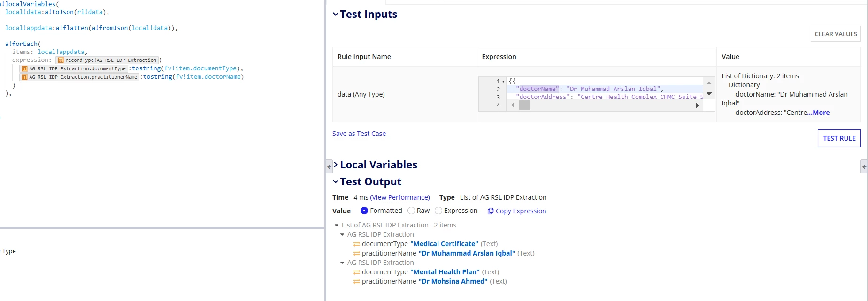Screen dimensions: 868x301
Task: Click the Local Variables section heading
Action: (x=378, y=165)
